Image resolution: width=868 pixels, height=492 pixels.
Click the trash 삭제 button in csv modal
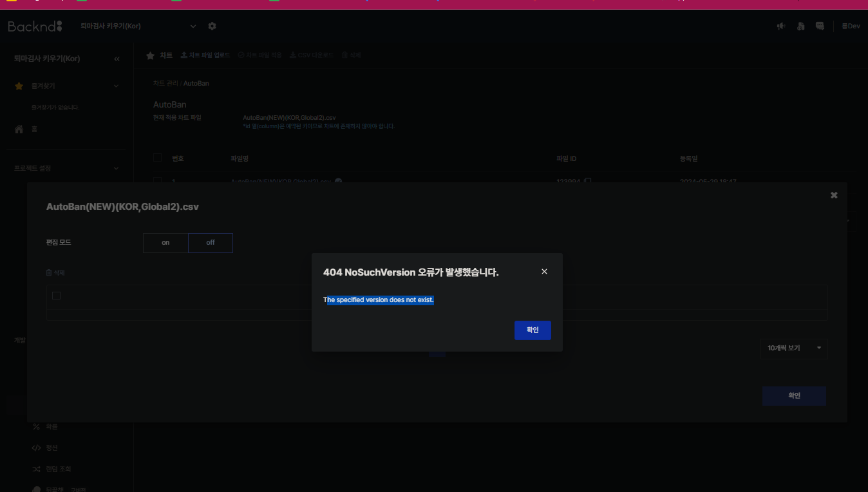[55, 273]
